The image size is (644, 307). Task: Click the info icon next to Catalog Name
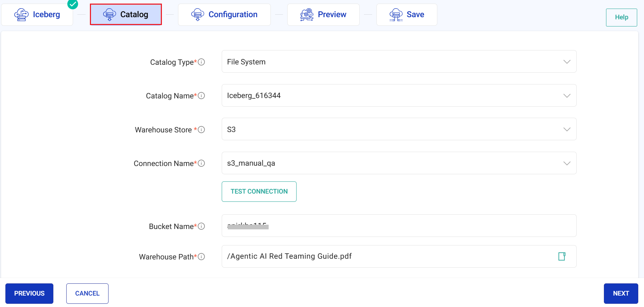[201, 96]
